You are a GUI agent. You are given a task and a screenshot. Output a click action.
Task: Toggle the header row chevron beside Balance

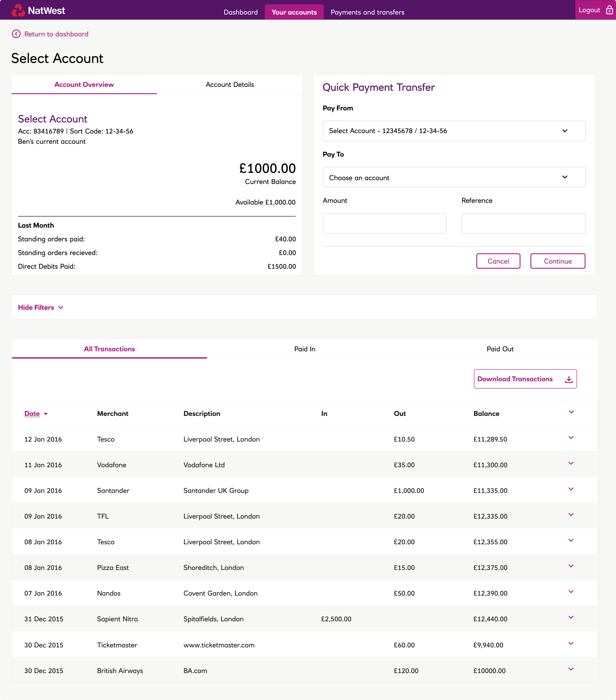[571, 412]
